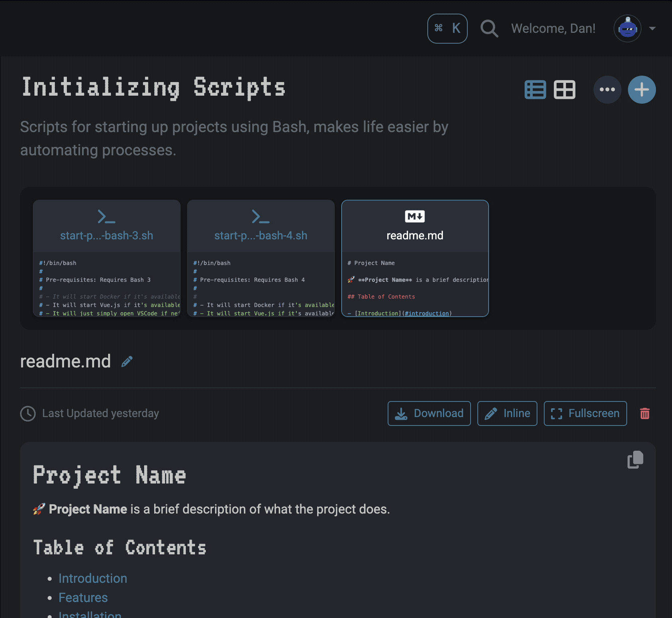
Task: Switch to grid view layout
Action: [x=565, y=89]
